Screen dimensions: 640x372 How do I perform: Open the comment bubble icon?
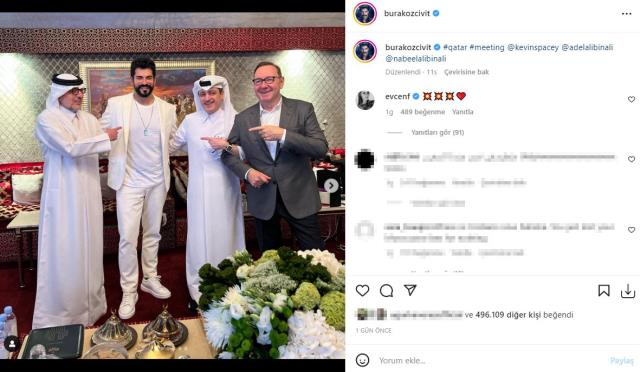click(386, 291)
